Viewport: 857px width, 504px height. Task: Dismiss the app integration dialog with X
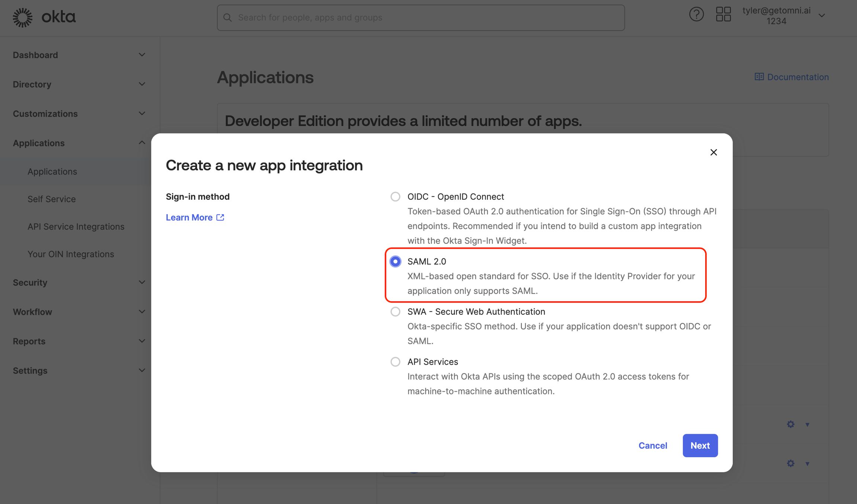tap(713, 152)
